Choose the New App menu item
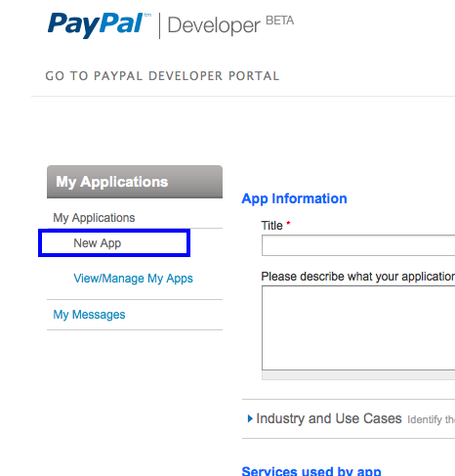The width and height of the screenshot is (455, 476). [x=98, y=243]
